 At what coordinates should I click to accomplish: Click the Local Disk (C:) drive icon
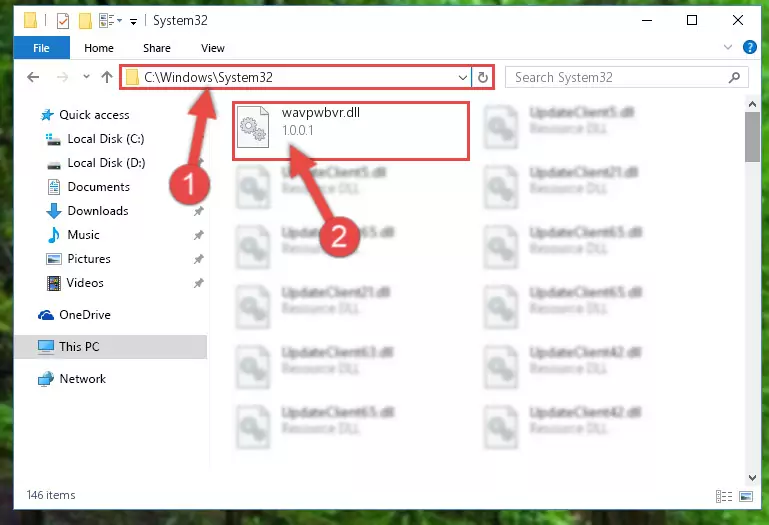coord(53,139)
